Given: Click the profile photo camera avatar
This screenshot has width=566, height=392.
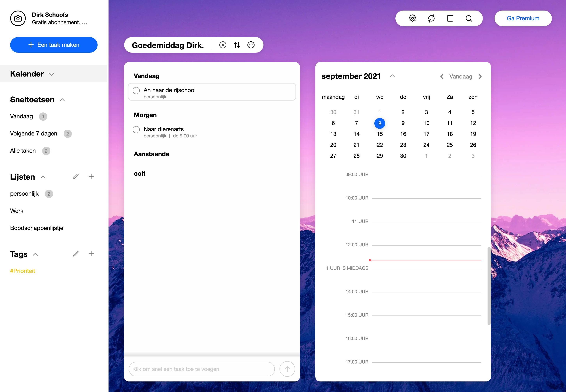Looking at the screenshot, I should (18, 18).
